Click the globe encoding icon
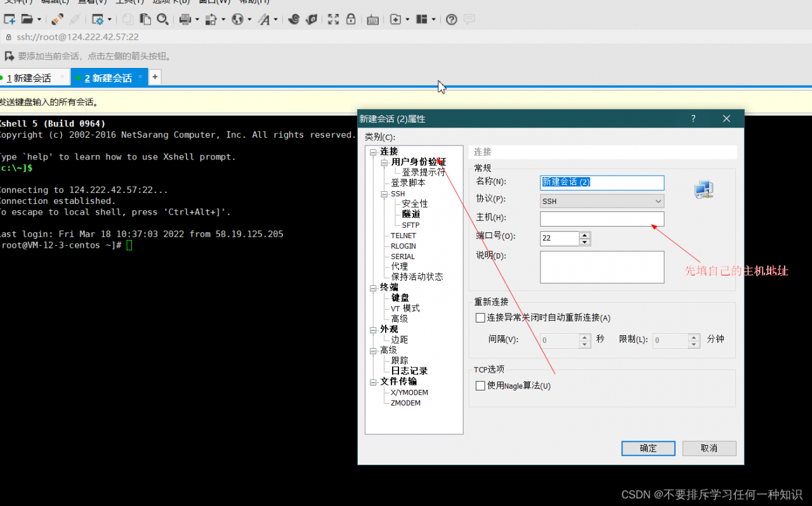812x506 pixels. point(237,20)
